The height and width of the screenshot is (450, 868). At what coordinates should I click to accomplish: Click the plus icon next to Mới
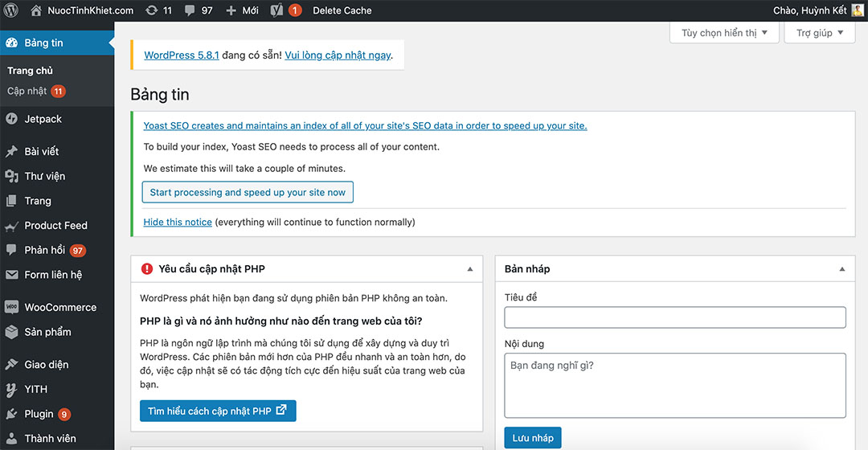pos(231,10)
